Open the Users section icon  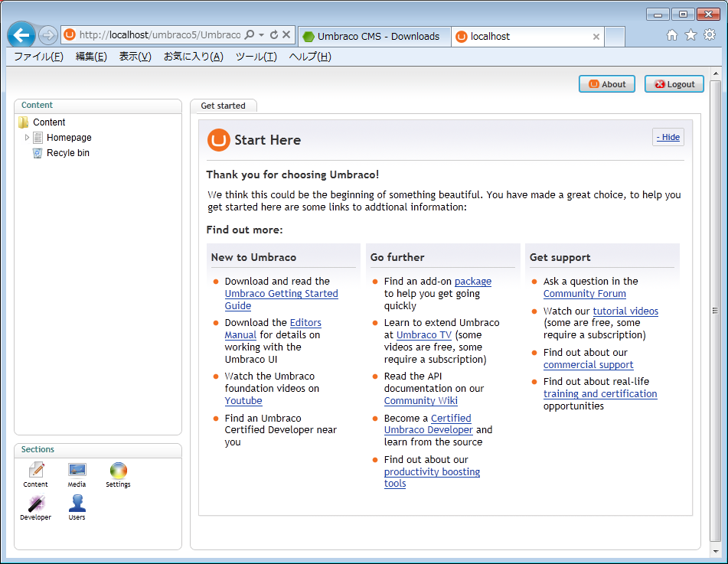point(77,504)
